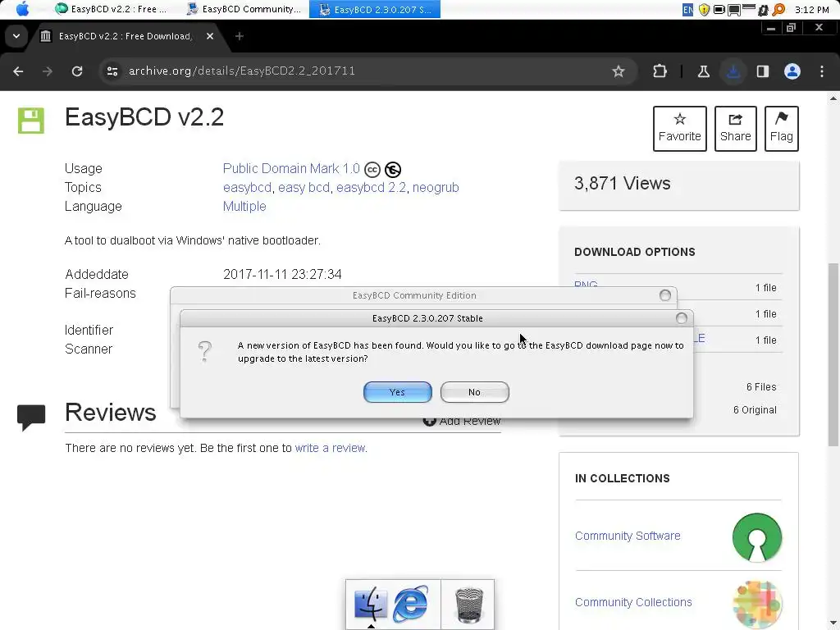Screen dimensions: 840x630
Task: Open the Community Collections link
Action: (x=633, y=602)
